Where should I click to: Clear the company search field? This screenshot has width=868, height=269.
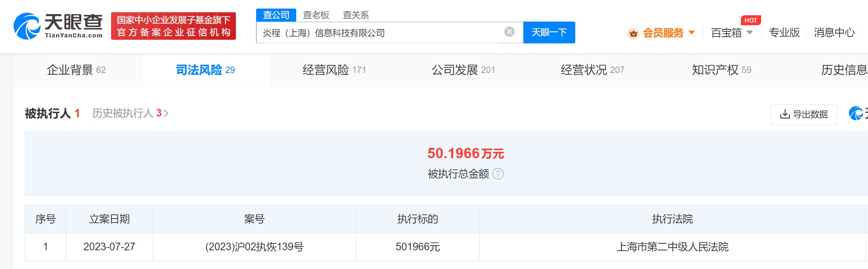point(509,32)
